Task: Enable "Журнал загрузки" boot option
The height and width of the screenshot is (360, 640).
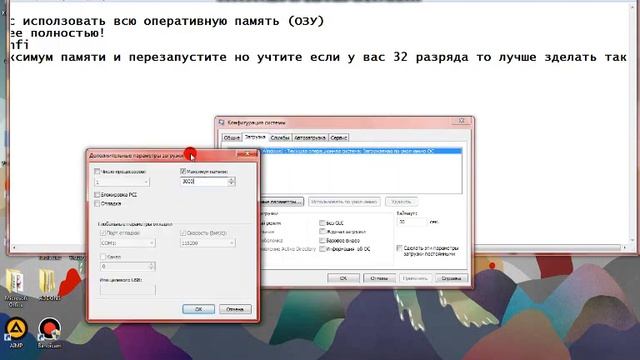Action: click(x=322, y=231)
